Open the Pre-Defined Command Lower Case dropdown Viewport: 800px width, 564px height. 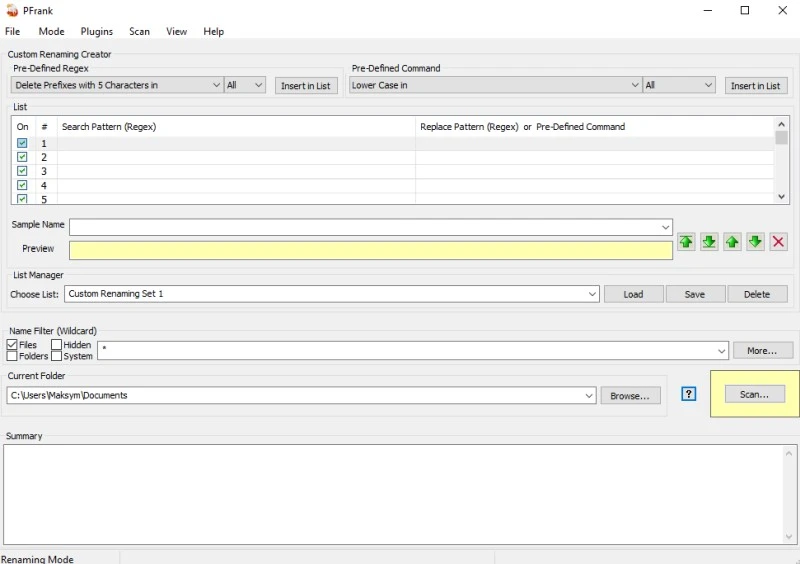tap(634, 86)
